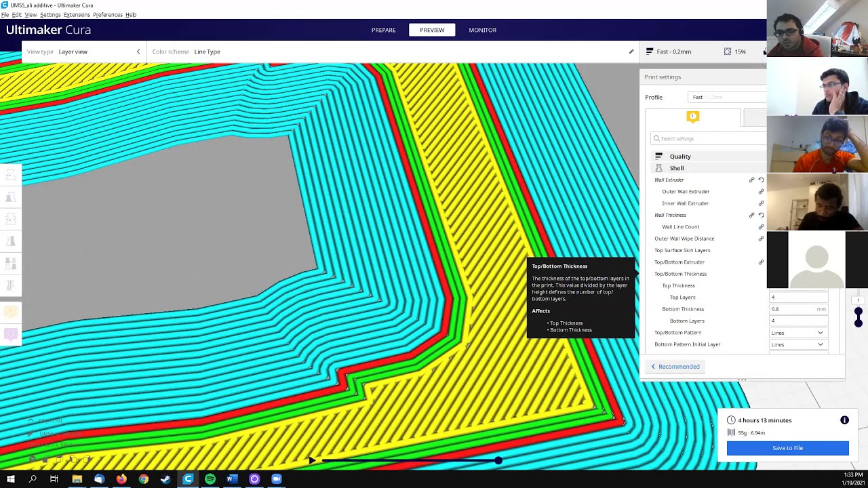Click the layer number box showing 1
Viewport: 868px width, 488px height.
(858, 300)
